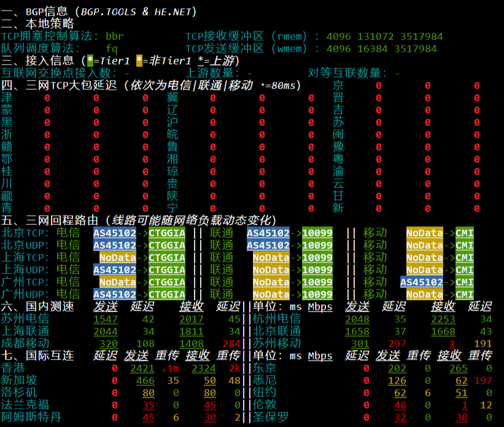Click 上海联通 receive speed 1811
This screenshot has width=504, height=427.
(192, 331)
